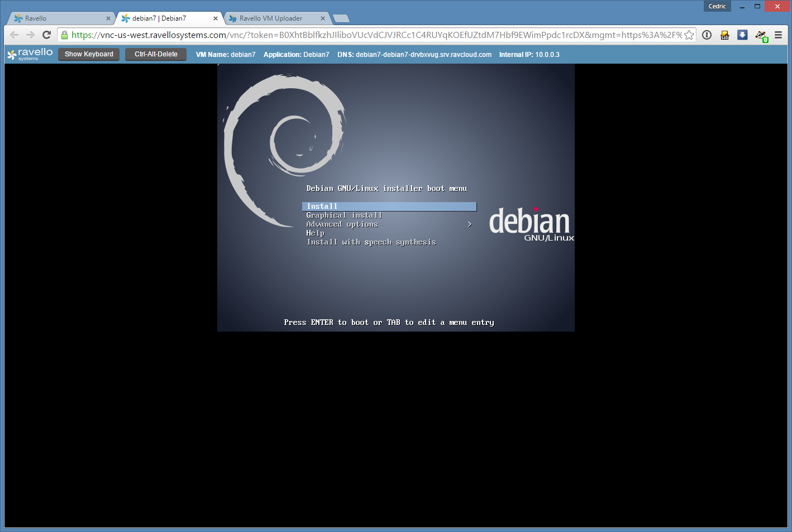Open the badger extension with green counter
Screen dimensions: 792x532
click(x=761, y=36)
